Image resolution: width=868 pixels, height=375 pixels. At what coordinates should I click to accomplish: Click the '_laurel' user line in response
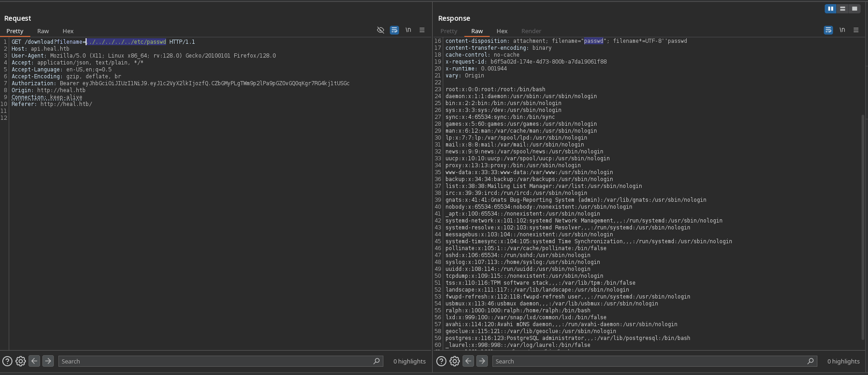pos(518,345)
